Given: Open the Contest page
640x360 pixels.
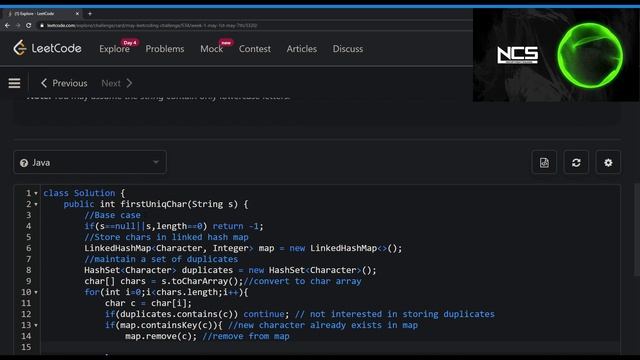Looking at the screenshot, I should tap(255, 49).
